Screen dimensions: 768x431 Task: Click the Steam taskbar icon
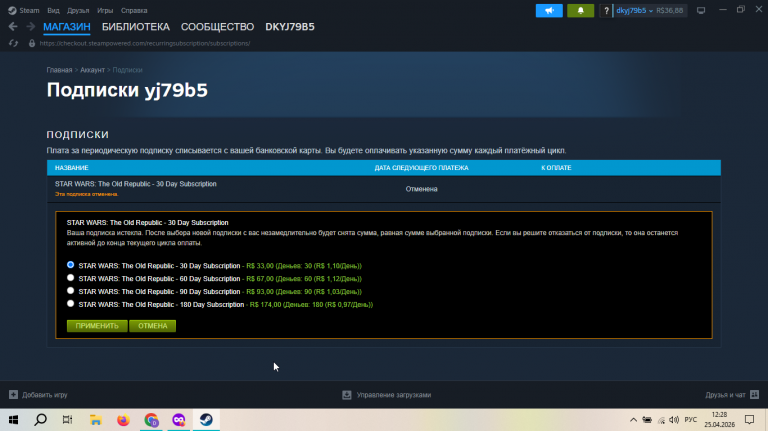point(206,420)
